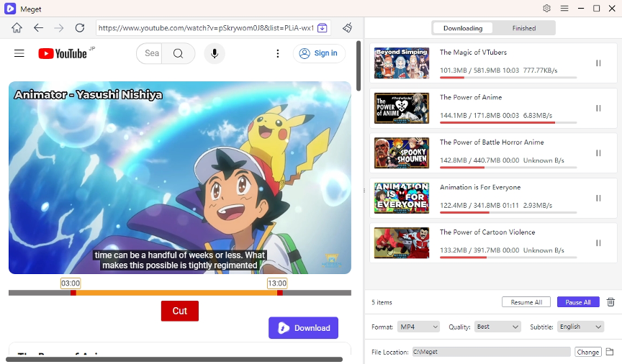The width and height of the screenshot is (622, 364).
Task: Start voice search with microphone icon
Action: coord(215,53)
